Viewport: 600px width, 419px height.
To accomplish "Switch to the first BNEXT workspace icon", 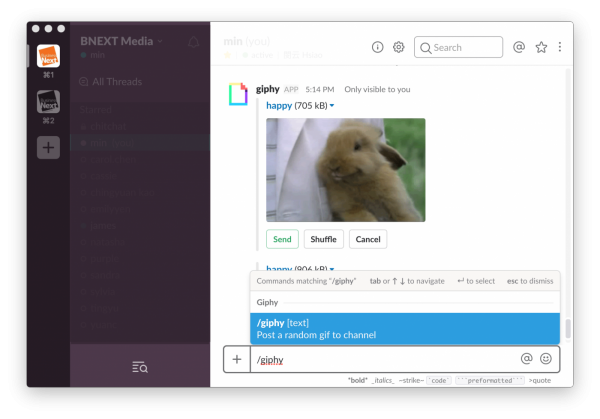I will point(48,56).
